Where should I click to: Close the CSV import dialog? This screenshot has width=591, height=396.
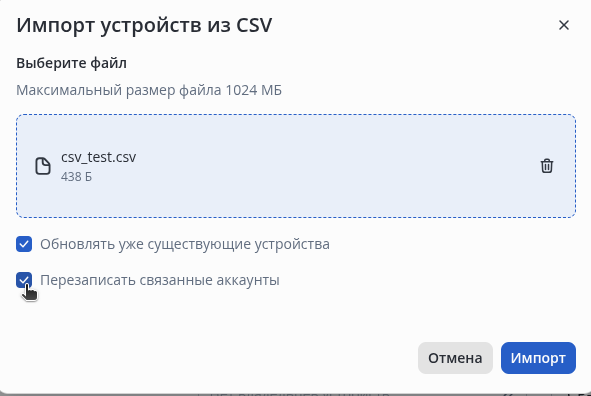[563, 25]
